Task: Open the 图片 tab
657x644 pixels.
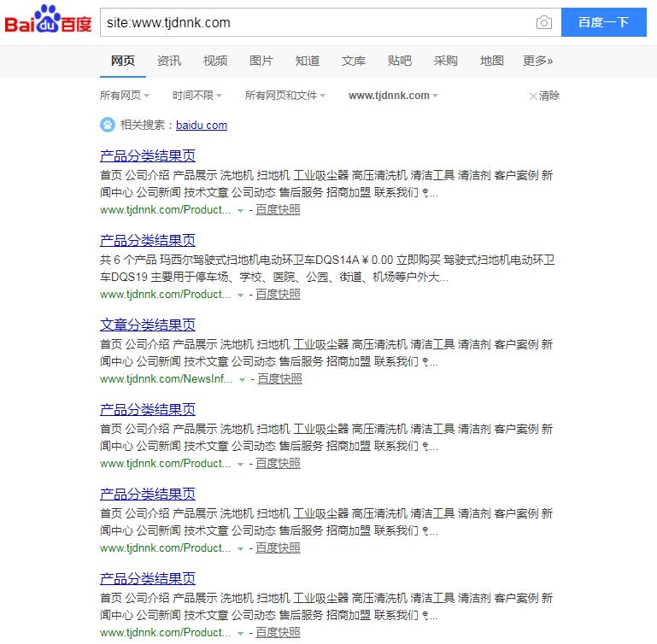Action: [x=261, y=61]
